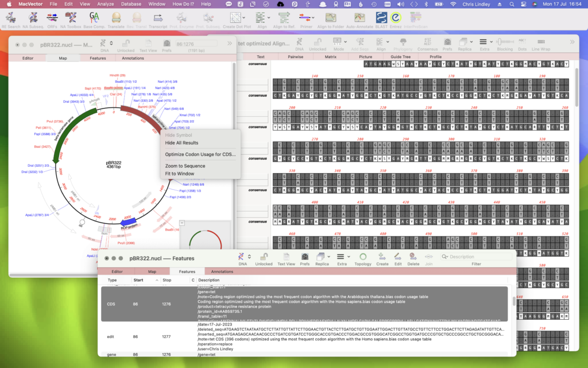
Task: Click the Stop column header
Action: [167, 280]
